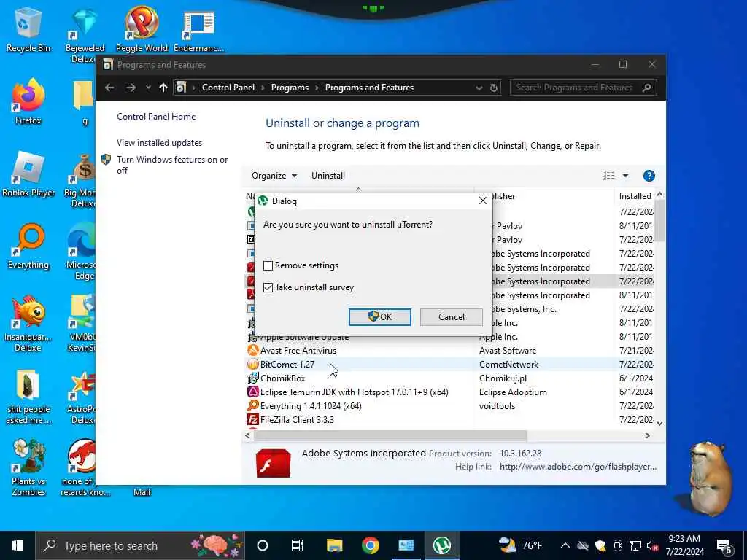Image resolution: width=747 pixels, height=560 pixels.
Task: Open Roblox Player desktop shortcut
Action: [28, 174]
